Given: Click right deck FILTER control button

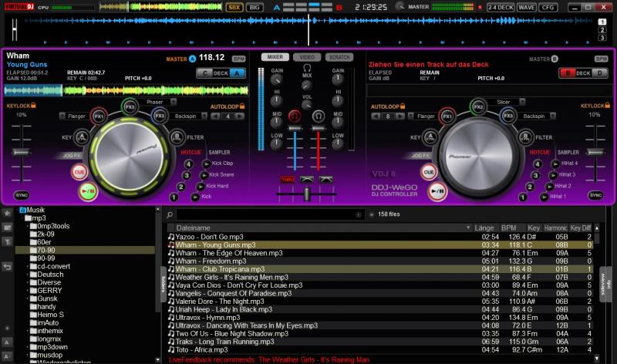Looking at the screenshot, I should point(525,137).
